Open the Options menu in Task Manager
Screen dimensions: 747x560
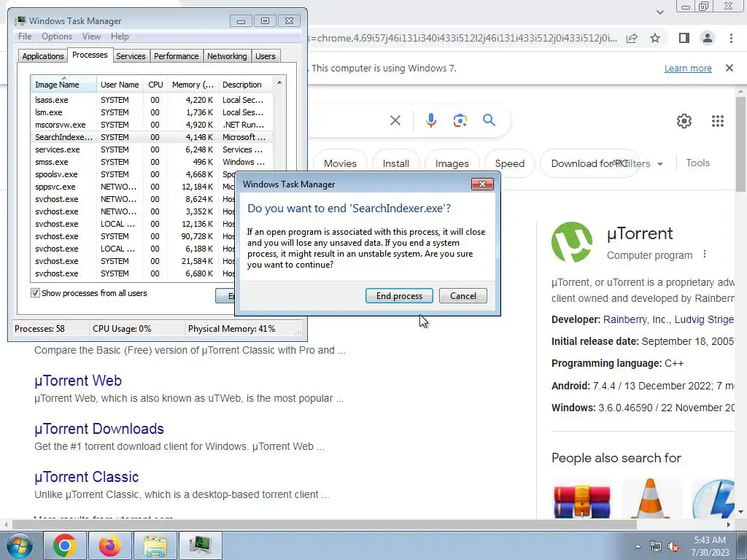pos(57,36)
